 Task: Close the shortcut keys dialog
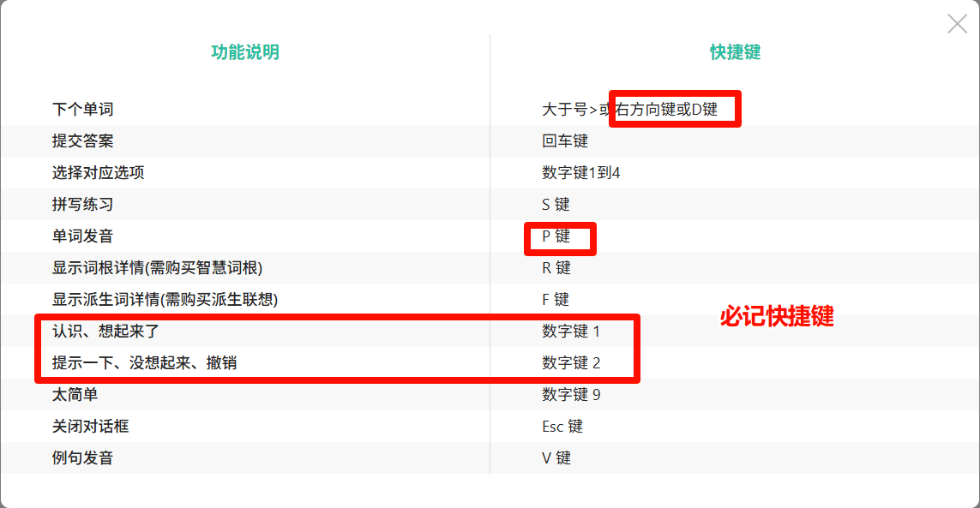pyautogui.click(x=957, y=24)
